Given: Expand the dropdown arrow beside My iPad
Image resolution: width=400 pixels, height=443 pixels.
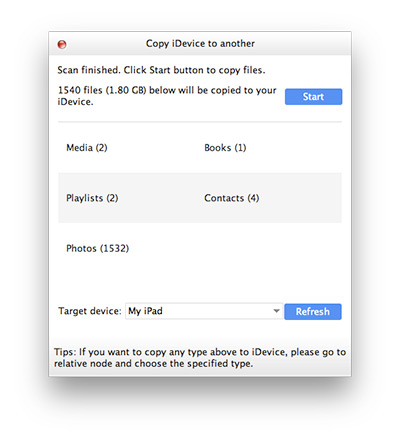Looking at the screenshot, I should (x=276, y=311).
